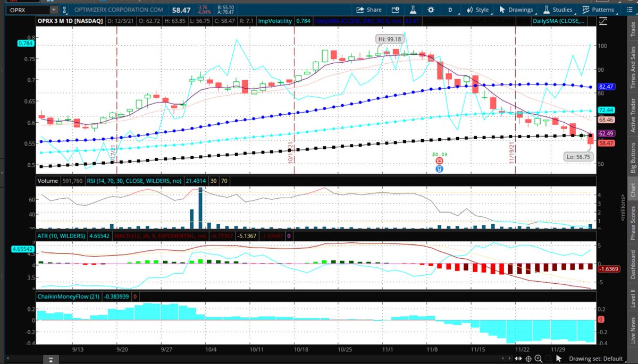Image resolution: width=638 pixels, height=364 pixels.
Task: Click the Volume study label
Action: (47, 181)
